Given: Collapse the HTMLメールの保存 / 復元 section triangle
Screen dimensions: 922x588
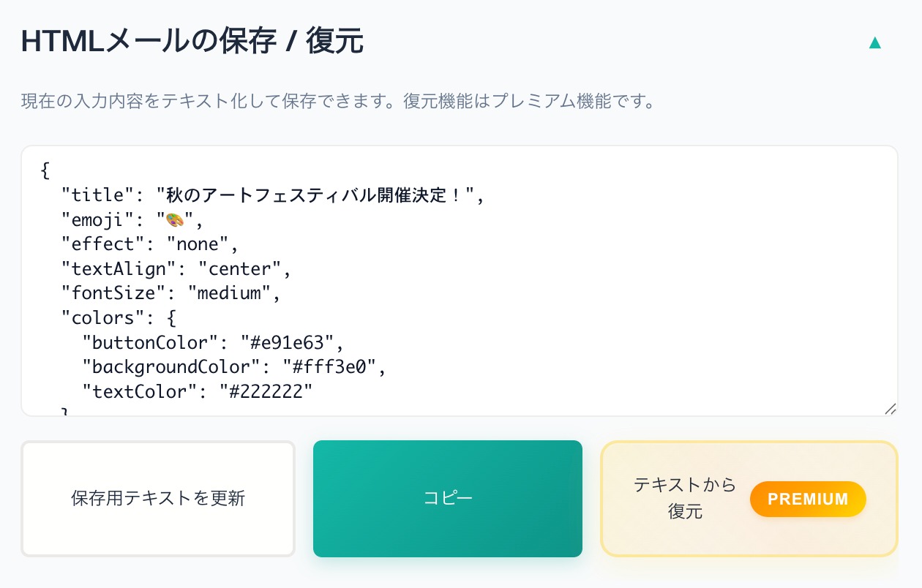Looking at the screenshot, I should [874, 43].
